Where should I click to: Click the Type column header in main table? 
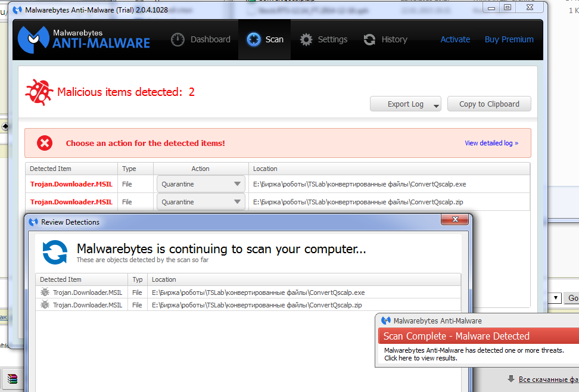(x=135, y=169)
